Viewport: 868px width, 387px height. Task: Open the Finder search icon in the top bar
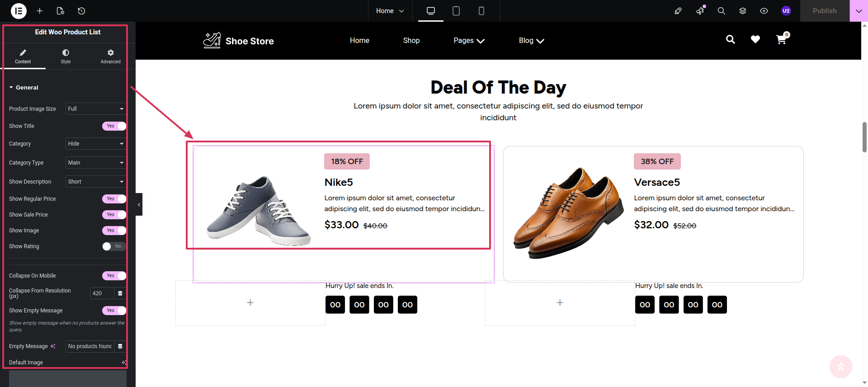(x=721, y=11)
